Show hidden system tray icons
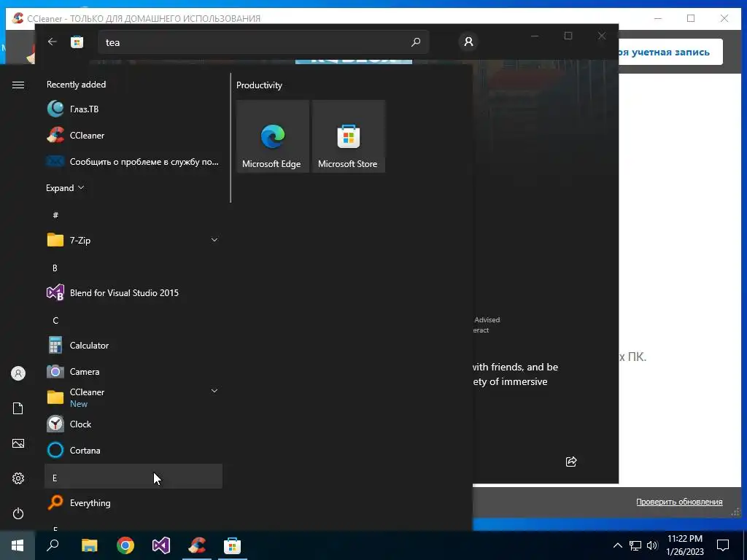The image size is (747, 560). pos(617,545)
